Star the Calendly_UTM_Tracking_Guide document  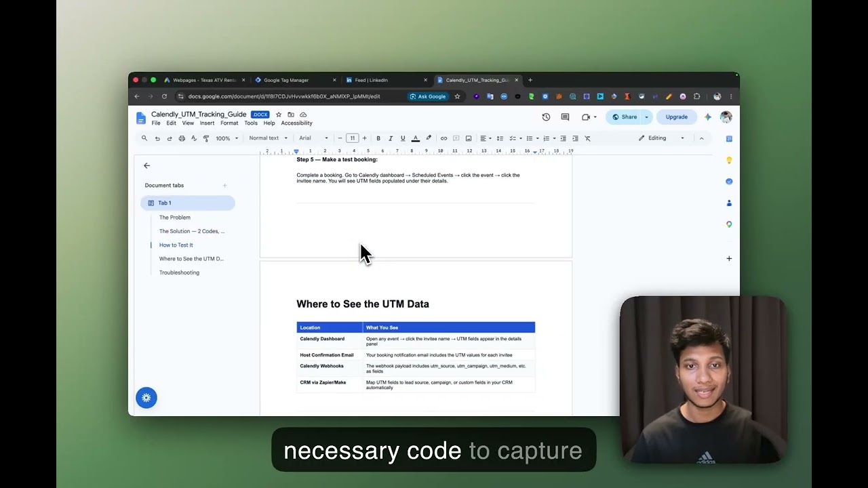point(278,115)
